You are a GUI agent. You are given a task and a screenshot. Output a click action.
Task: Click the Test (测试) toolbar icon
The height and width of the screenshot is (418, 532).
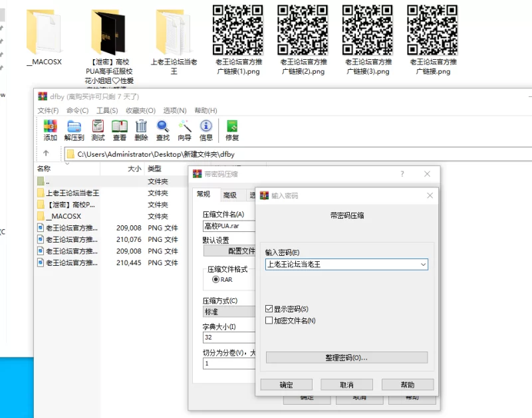pos(98,130)
